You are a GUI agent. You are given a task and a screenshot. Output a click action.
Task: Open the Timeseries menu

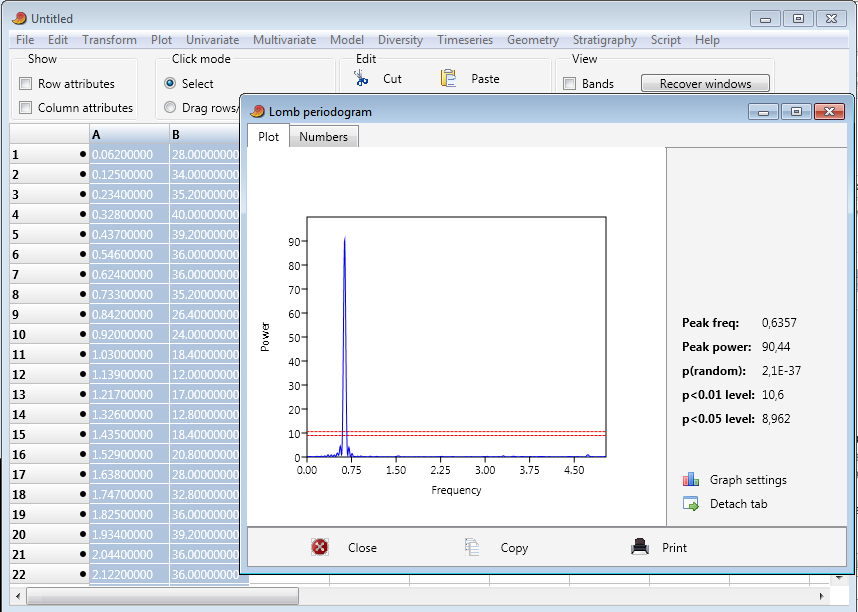[465, 40]
